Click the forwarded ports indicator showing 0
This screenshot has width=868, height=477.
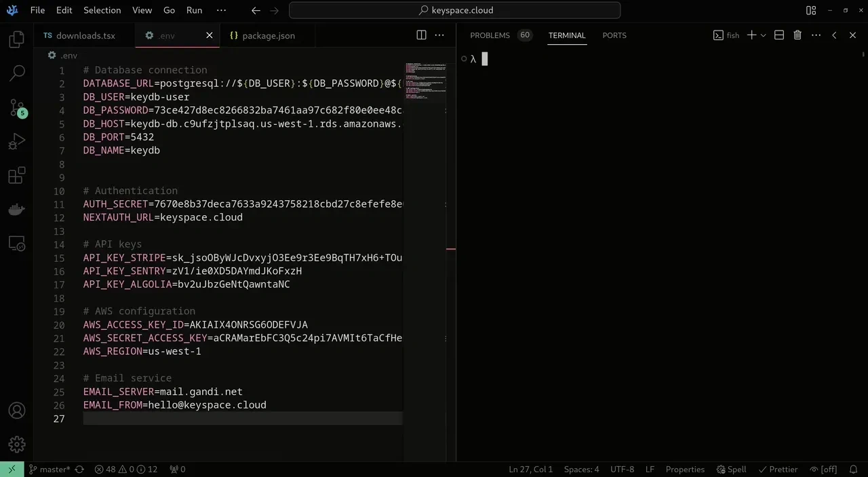177,470
